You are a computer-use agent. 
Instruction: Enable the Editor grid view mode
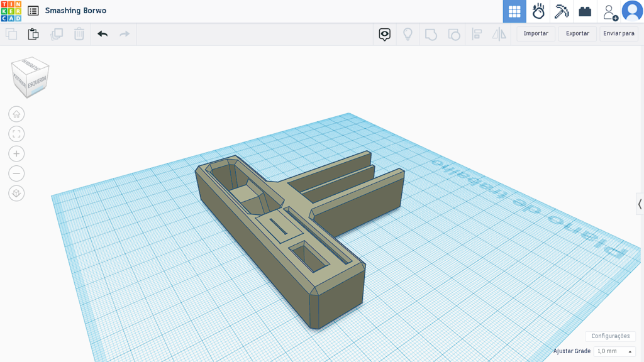(514, 11)
